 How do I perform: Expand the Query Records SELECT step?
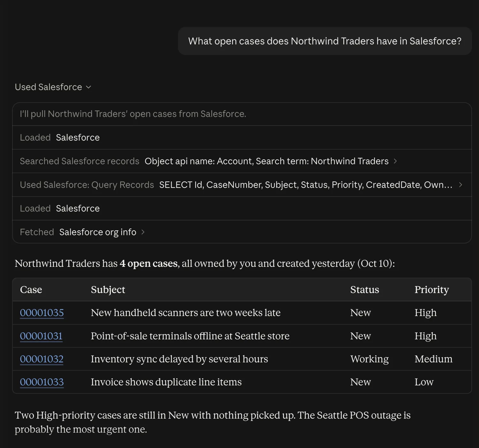[242, 185]
